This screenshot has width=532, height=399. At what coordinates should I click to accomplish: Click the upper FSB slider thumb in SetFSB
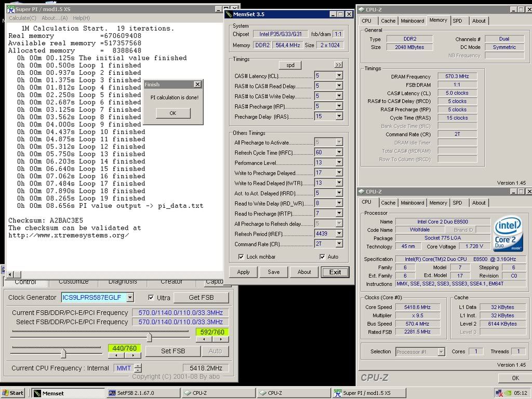pos(149,337)
